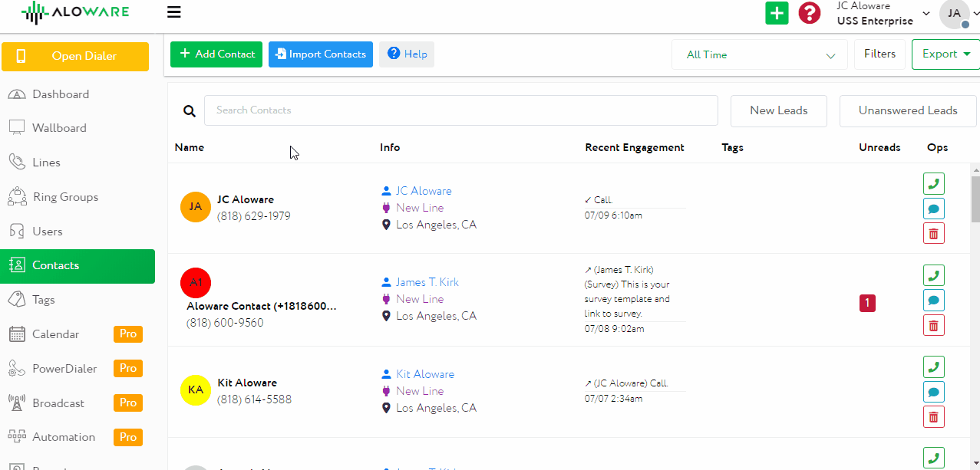
Task: Click the Search Contacts input field
Action: coord(460,110)
